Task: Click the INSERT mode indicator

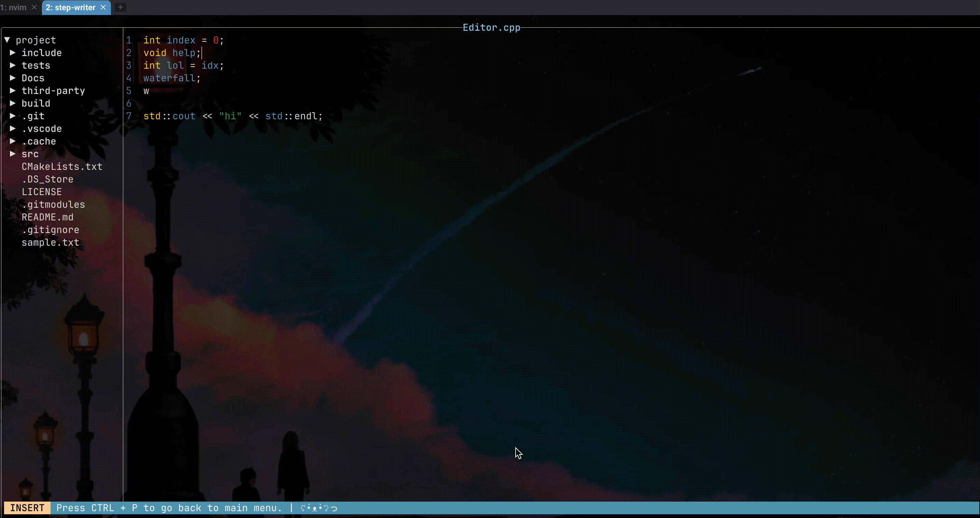Action: [27, 508]
